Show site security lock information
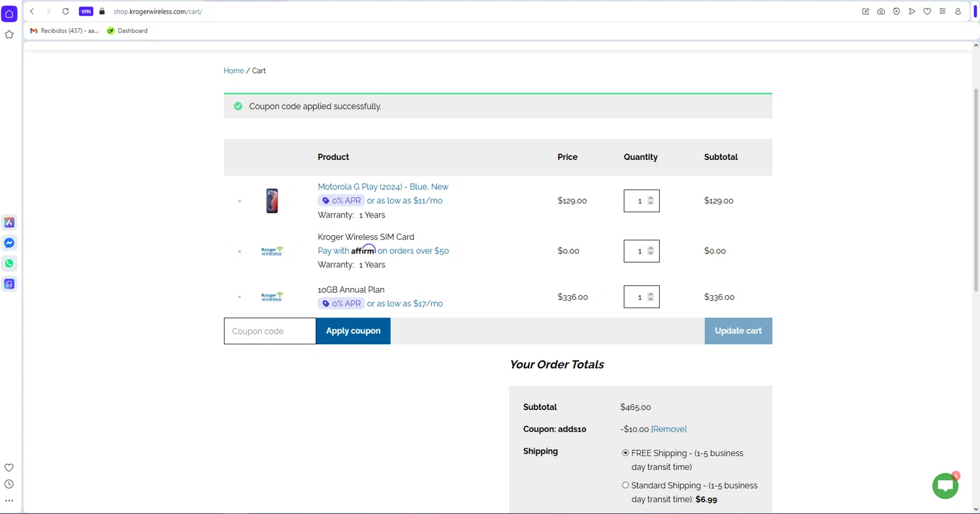The image size is (980, 514). click(102, 11)
